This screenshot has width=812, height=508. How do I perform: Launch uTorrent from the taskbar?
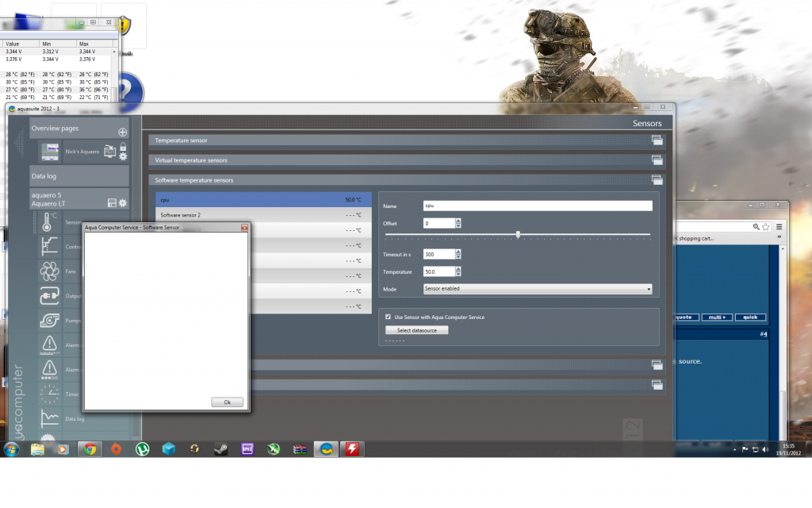tap(142, 449)
